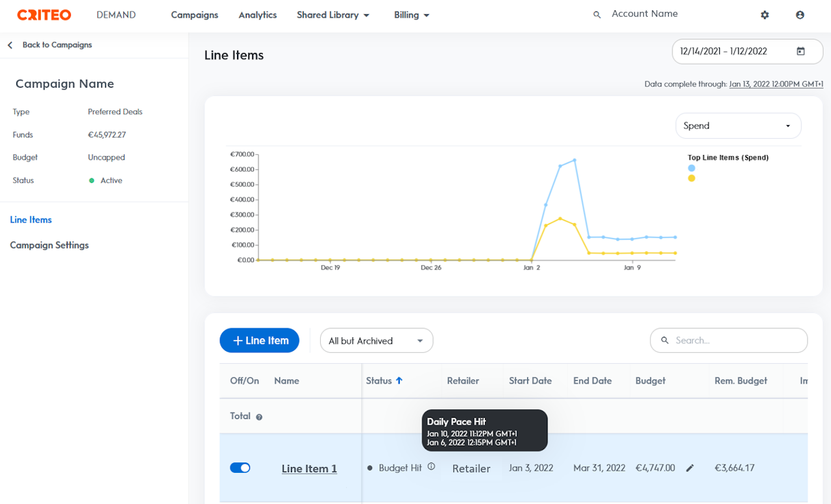Open Campaign Settings in the sidebar

[49, 245]
